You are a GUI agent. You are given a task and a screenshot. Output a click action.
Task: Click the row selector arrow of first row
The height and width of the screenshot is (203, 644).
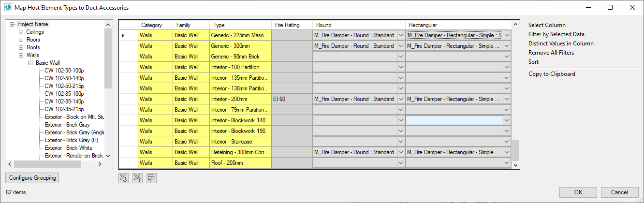[123, 35]
